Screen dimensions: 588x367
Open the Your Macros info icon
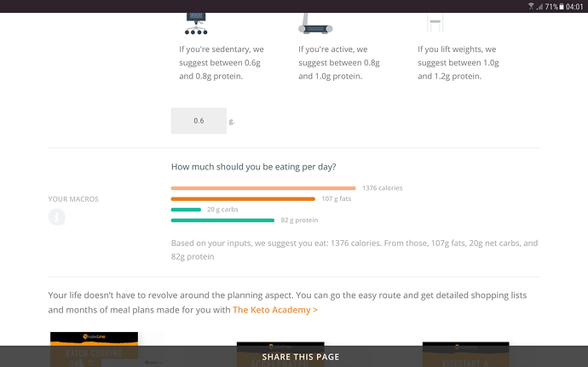56,217
